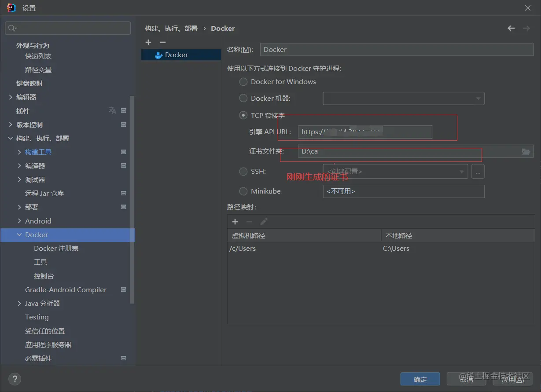Viewport: 541px width, 392px height.
Task: Collapse the 构建、执行、部署 tree node
Action: [11, 138]
